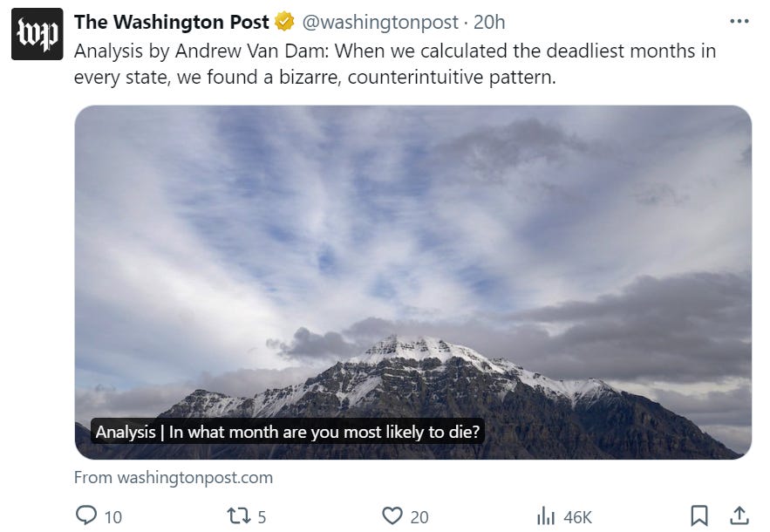Click the headline caption about month to die
770x532 pixels.
pos(287,432)
